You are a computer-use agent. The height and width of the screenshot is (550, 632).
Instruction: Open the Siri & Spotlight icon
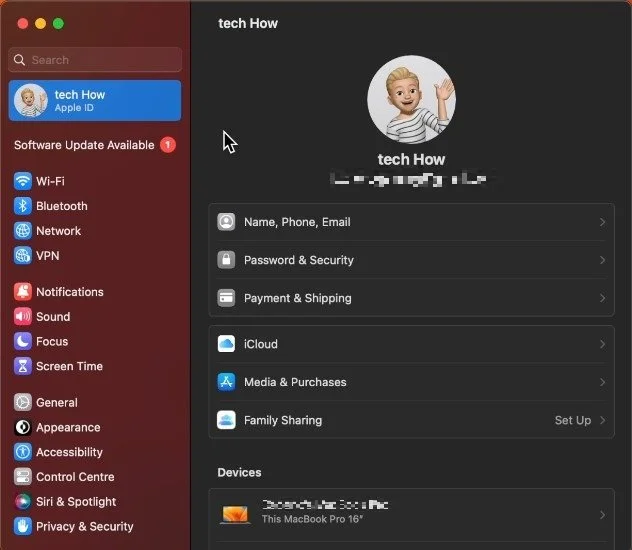23,502
